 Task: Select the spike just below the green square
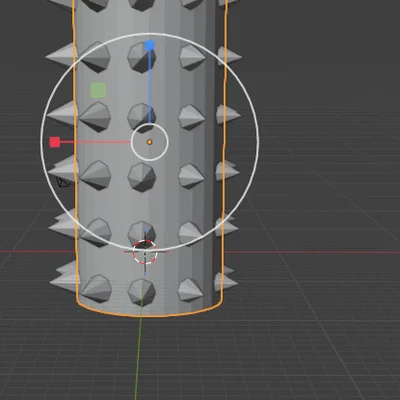pyautogui.click(x=95, y=117)
